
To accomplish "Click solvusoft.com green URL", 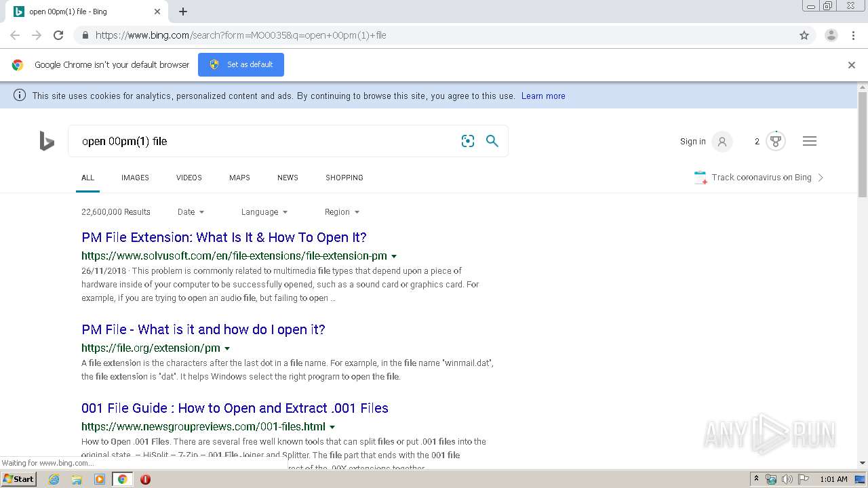I will point(234,256).
